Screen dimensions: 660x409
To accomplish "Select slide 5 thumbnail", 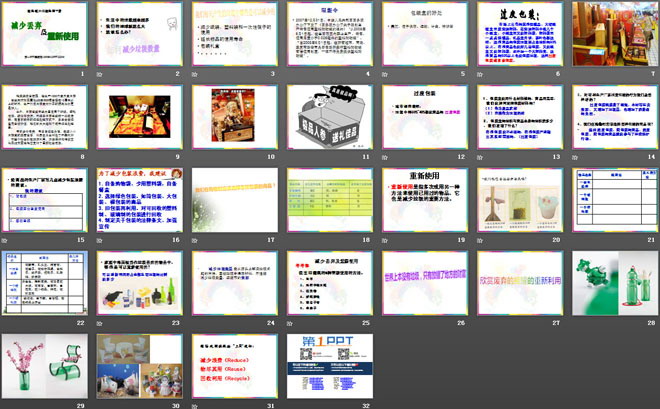I will click(x=425, y=34).
